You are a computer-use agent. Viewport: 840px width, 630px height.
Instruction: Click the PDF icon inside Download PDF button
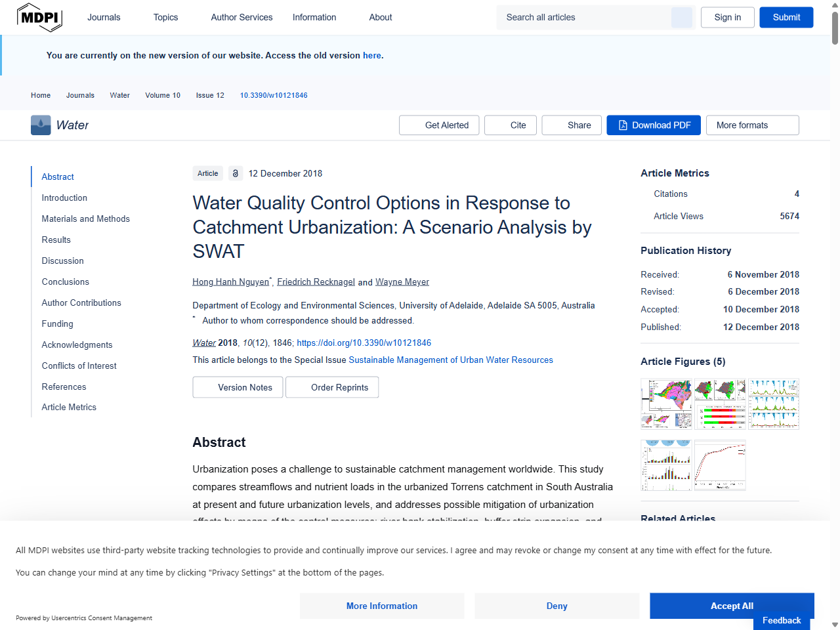pyautogui.click(x=621, y=125)
